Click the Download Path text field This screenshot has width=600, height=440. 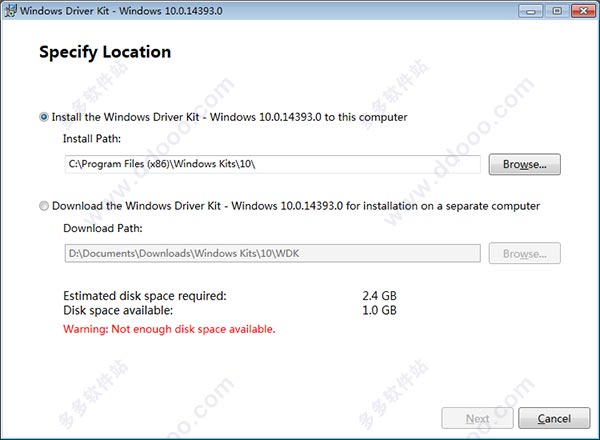tap(272, 253)
